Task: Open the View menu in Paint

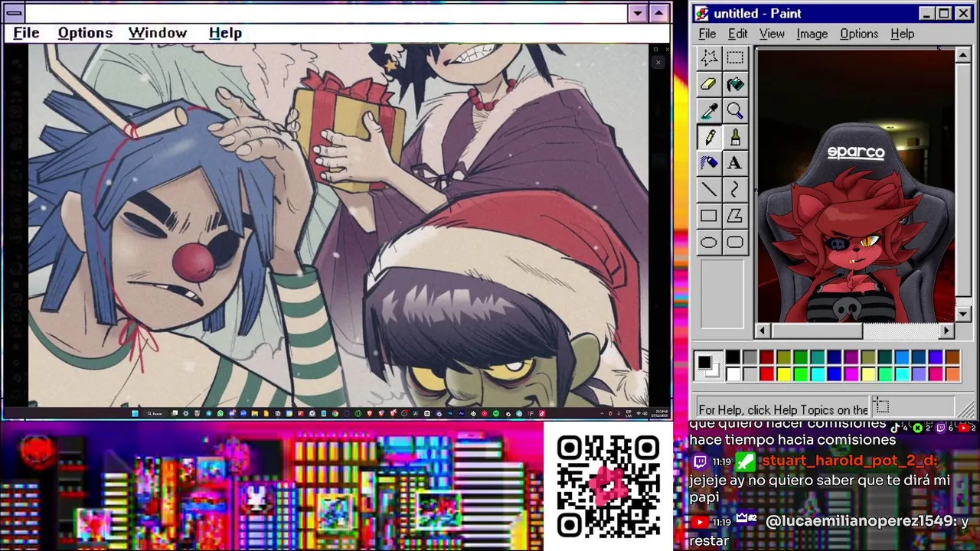Action: 772,34
